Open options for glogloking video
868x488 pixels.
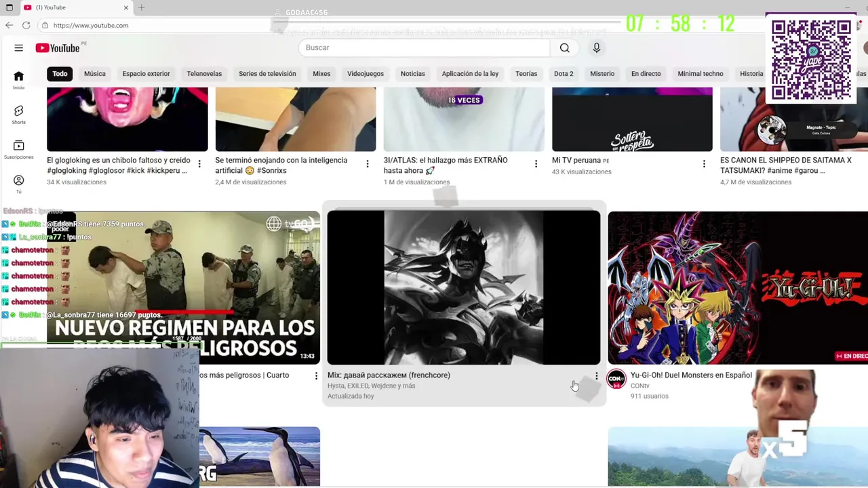pyautogui.click(x=199, y=164)
